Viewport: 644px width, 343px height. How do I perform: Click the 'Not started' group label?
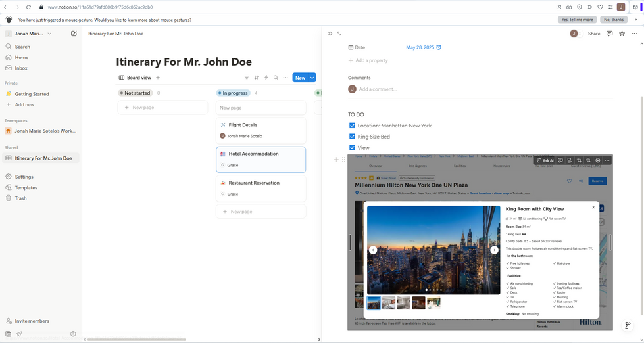pyautogui.click(x=135, y=93)
